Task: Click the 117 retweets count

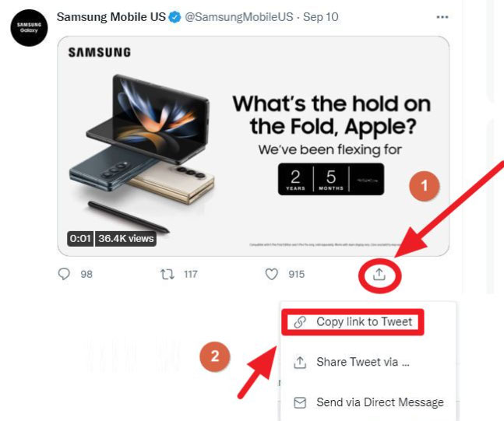Action: [x=191, y=274]
